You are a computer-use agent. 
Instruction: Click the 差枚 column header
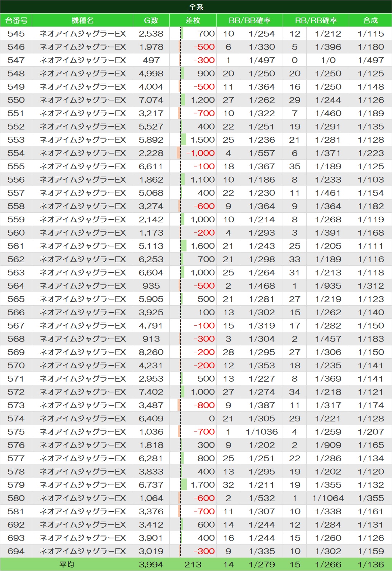point(193,20)
